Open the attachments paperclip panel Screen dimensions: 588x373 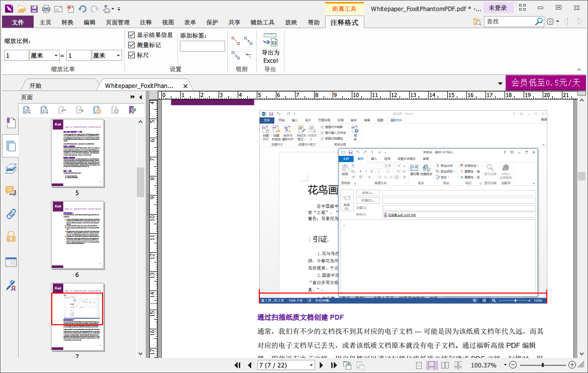click(x=11, y=214)
